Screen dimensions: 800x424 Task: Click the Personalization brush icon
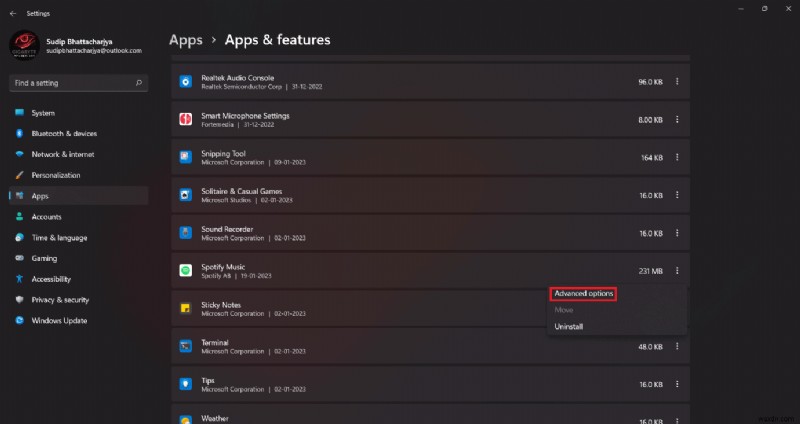(x=19, y=175)
